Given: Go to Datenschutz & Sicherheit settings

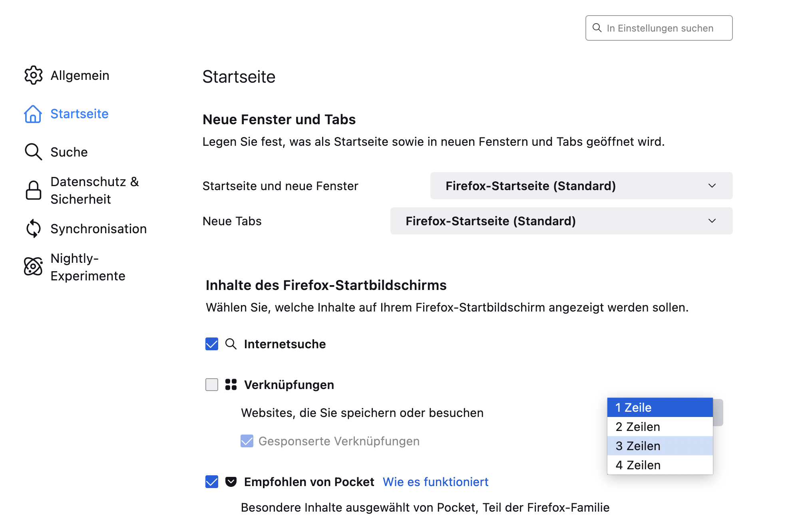Looking at the screenshot, I should click(x=95, y=190).
